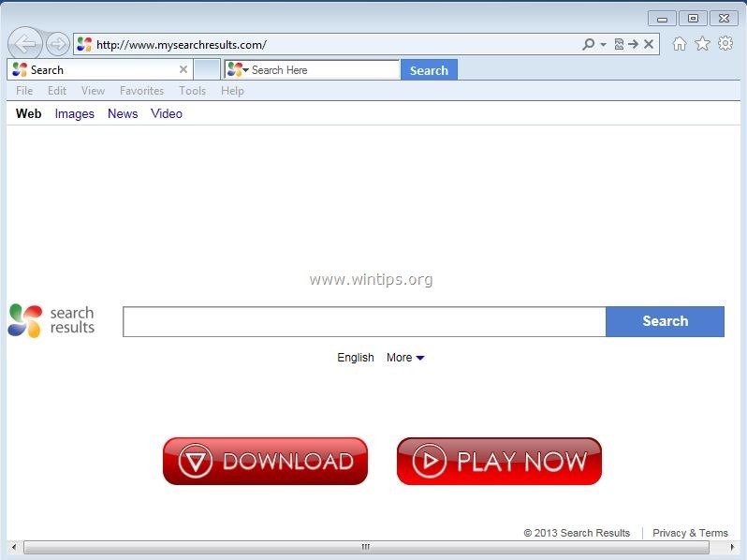This screenshot has height=560, width=747.
Task: Open the Privacy & Terms link
Action: pyautogui.click(x=690, y=532)
